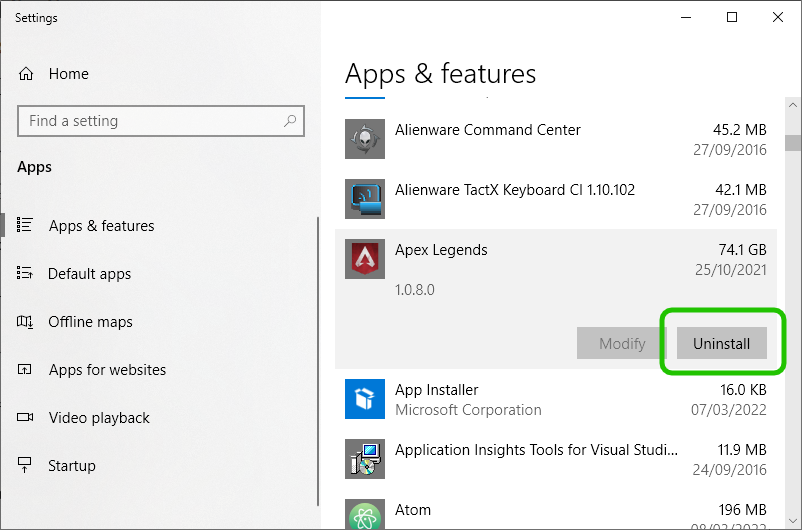Click the app list scrollbar thumb
This screenshot has height=530, width=802.
793,143
